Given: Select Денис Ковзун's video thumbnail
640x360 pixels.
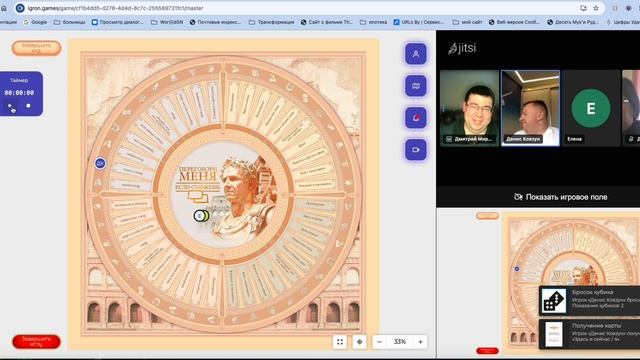Looking at the screenshot, I should click(x=530, y=108).
